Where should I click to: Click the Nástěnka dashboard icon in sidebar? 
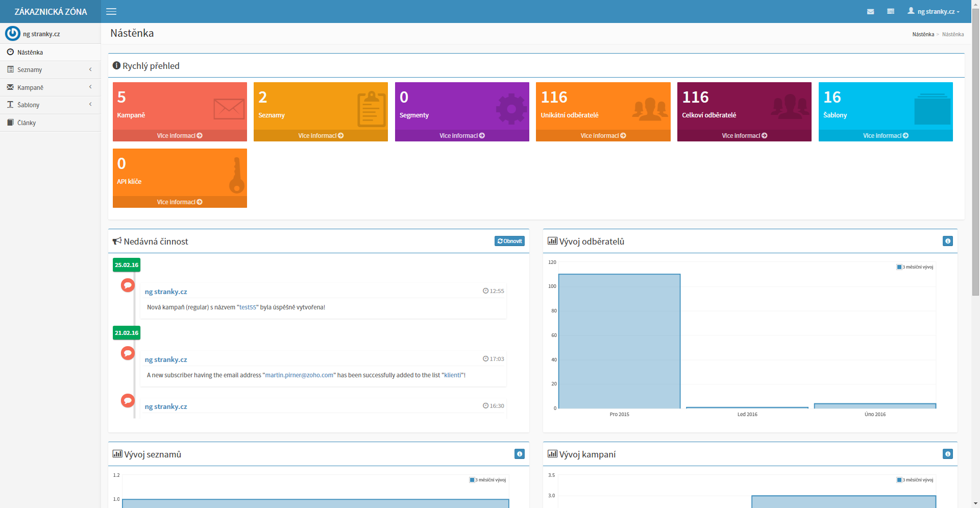click(10, 52)
